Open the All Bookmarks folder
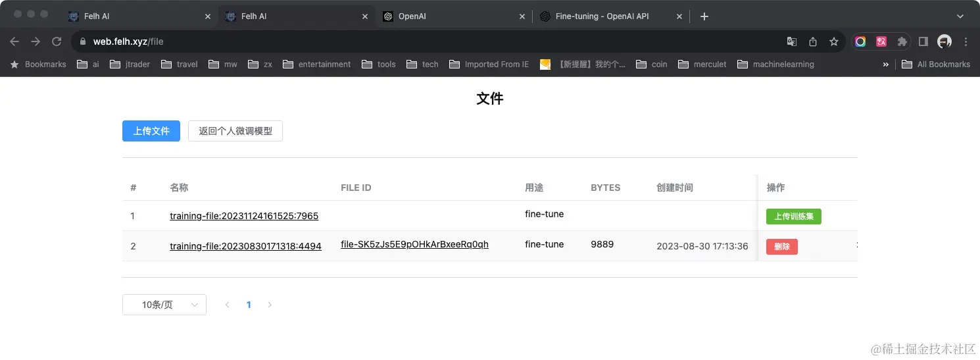 pyautogui.click(x=936, y=64)
